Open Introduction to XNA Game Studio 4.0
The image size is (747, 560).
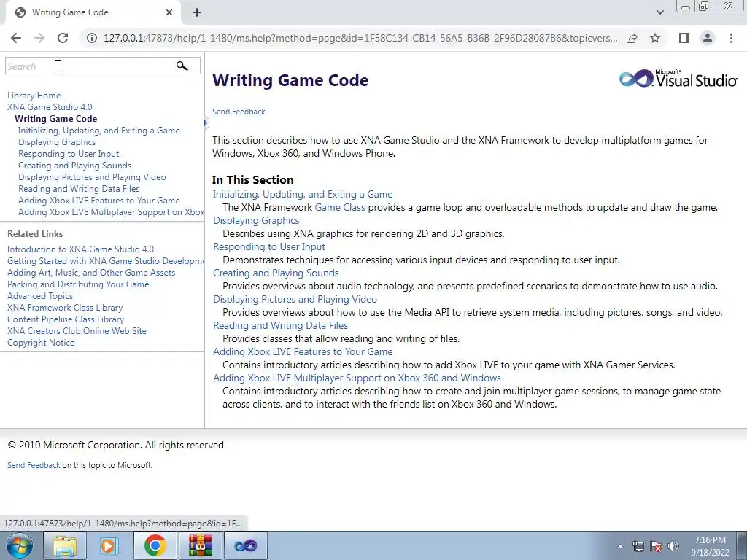coord(80,249)
